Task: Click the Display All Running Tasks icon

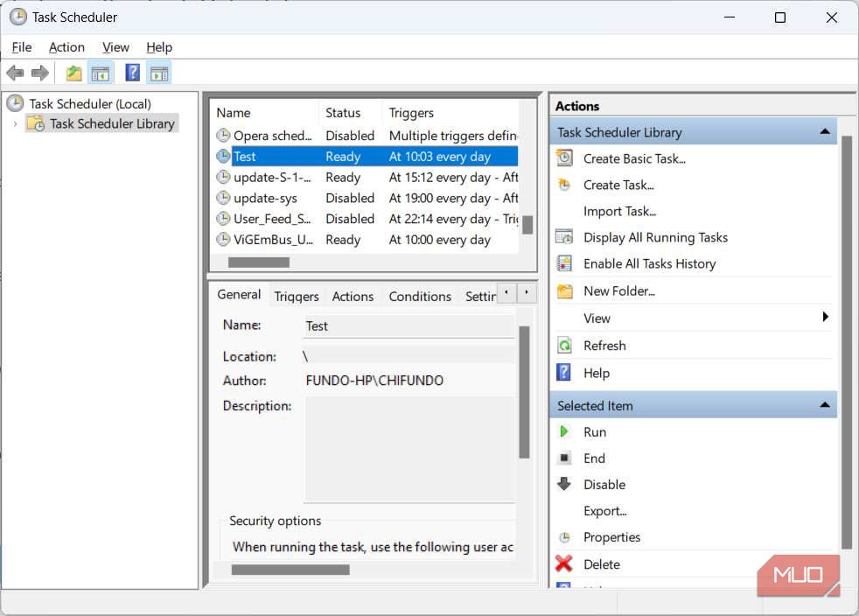Action: (x=562, y=237)
